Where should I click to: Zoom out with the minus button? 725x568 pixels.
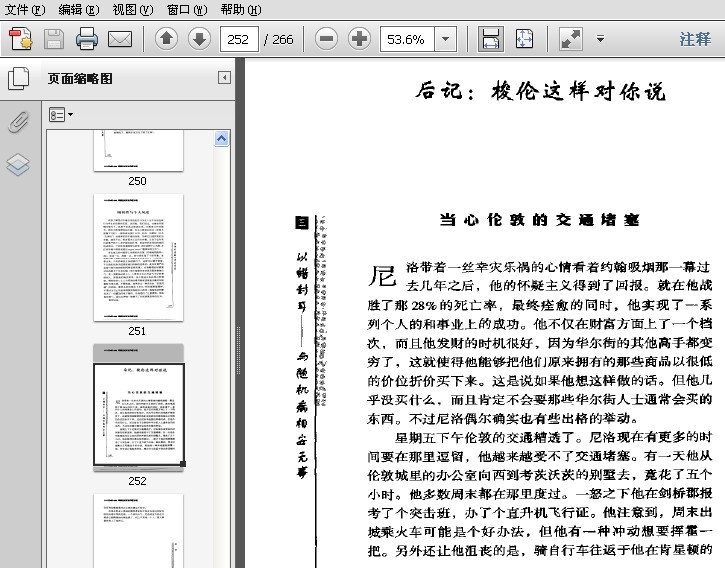(326, 39)
